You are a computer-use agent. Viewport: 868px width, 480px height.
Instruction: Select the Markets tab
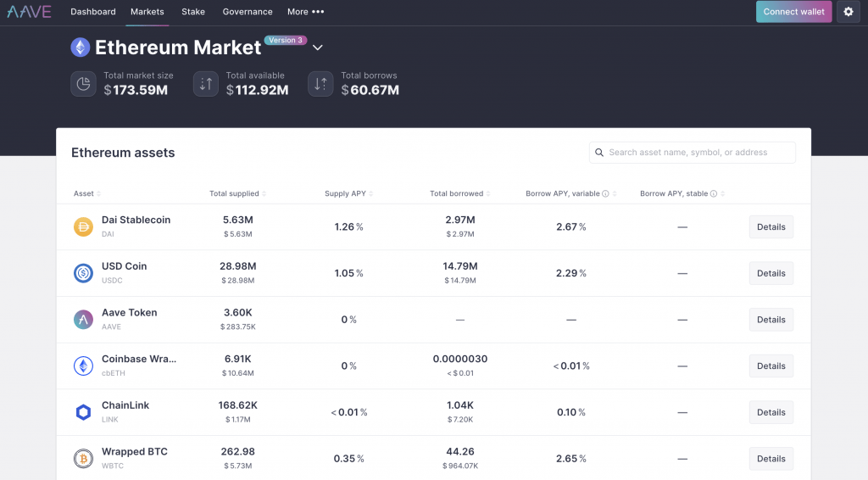click(x=147, y=12)
